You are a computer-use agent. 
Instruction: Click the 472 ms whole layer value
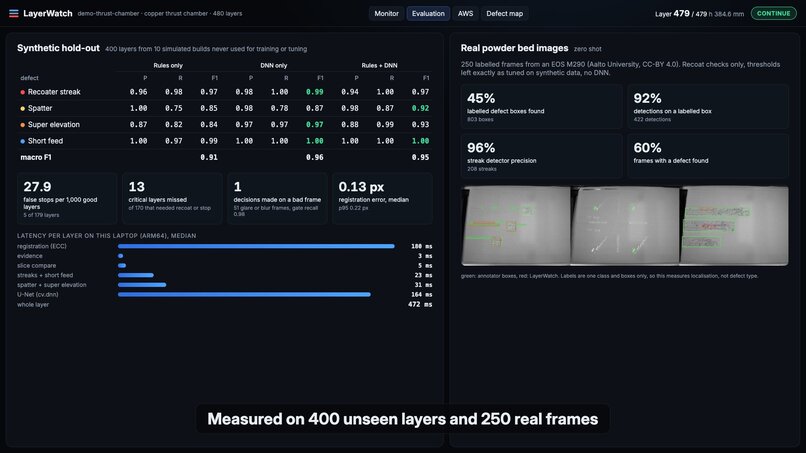(x=420, y=304)
